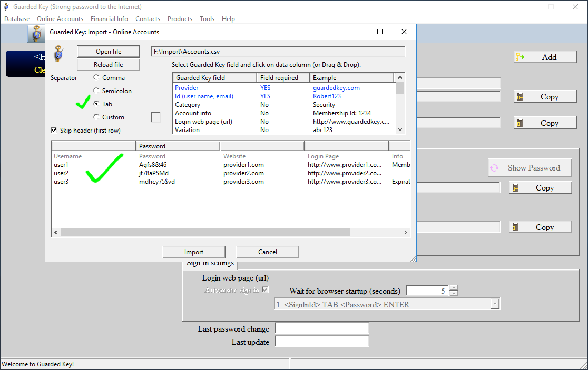Click the Password column header in data grid
Screen dimensions: 588x370
[178, 146]
